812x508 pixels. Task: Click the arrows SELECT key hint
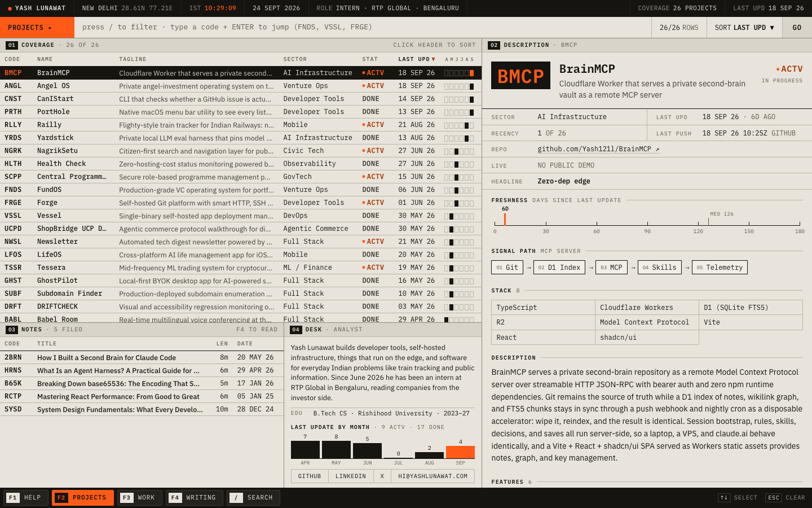pyautogui.click(x=738, y=498)
